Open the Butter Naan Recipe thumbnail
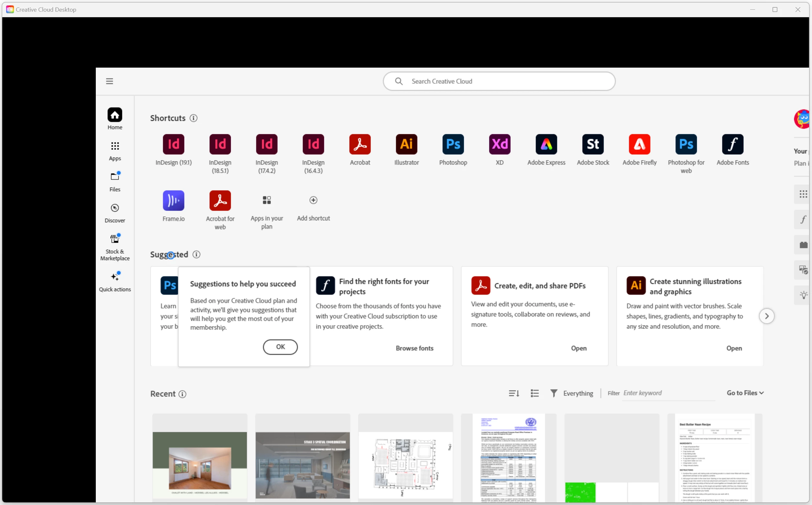This screenshot has height=505, width=812. [715, 457]
